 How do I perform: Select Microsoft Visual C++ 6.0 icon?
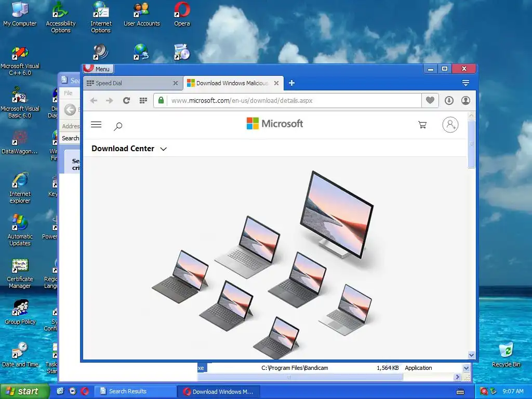[x=20, y=61]
